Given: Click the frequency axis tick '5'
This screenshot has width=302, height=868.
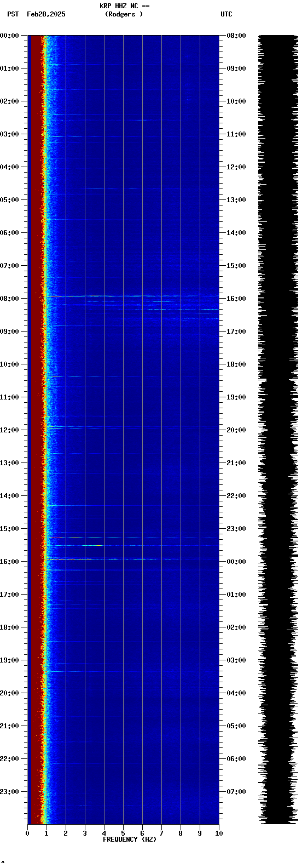Looking at the screenshot, I should pyautogui.click(x=123, y=833).
